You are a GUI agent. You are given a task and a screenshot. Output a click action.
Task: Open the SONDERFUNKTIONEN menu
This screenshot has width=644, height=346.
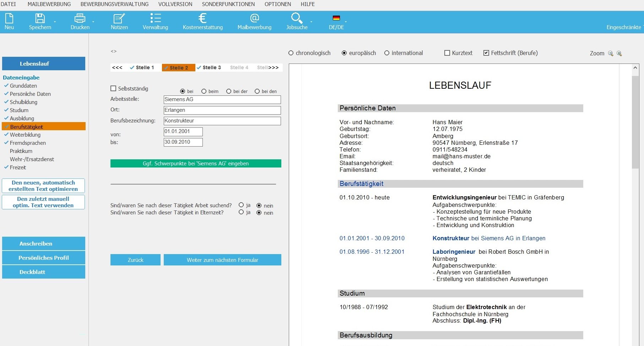tap(228, 4)
